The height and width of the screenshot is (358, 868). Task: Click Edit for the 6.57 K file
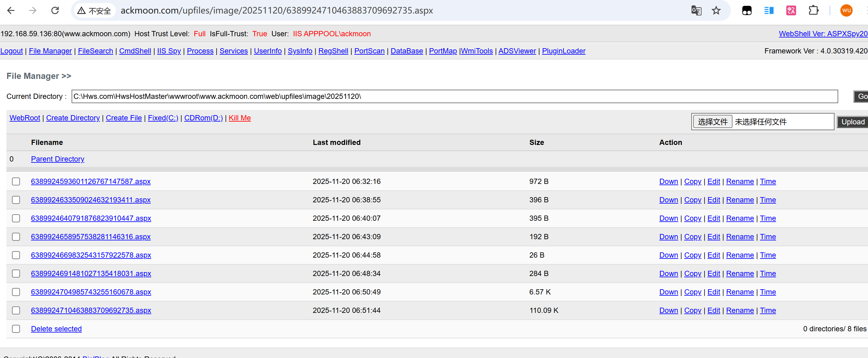click(x=713, y=292)
